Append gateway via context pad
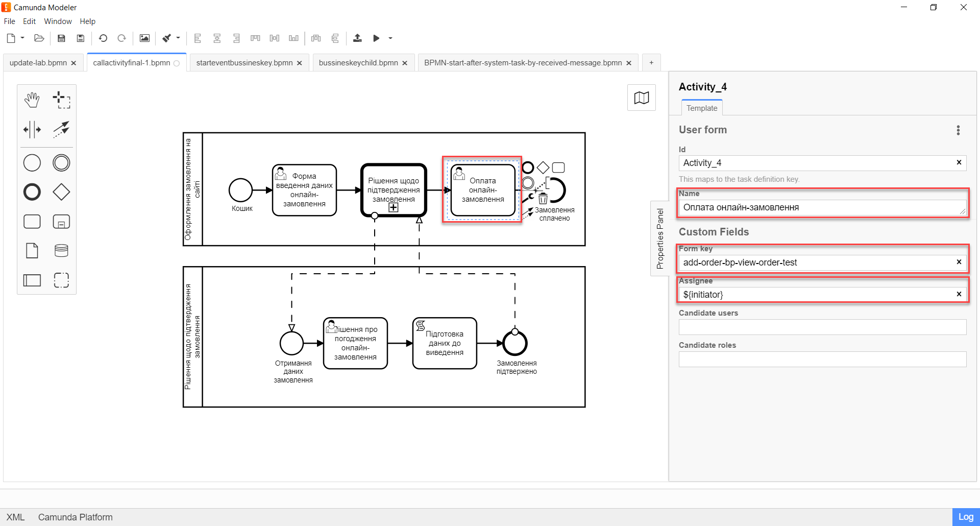The height and width of the screenshot is (526, 980). coord(543,168)
